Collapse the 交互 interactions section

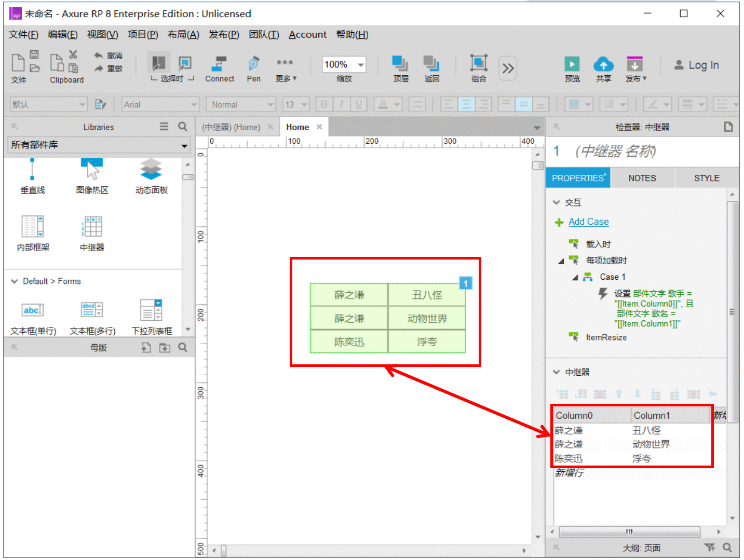[557, 202]
